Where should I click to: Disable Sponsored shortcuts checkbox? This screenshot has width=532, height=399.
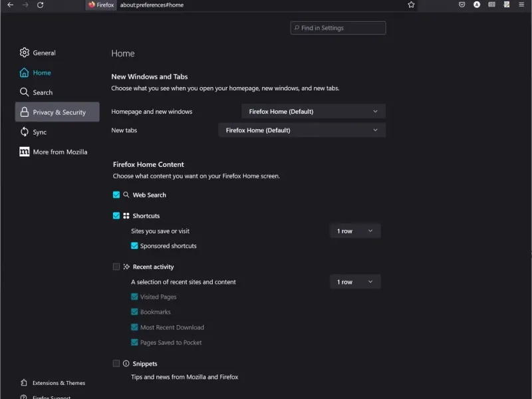(x=134, y=246)
